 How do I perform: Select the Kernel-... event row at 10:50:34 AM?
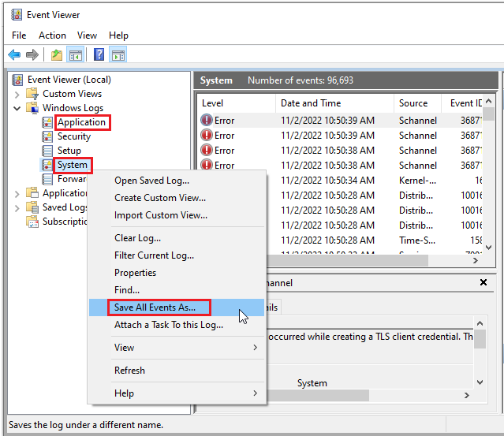click(373, 181)
